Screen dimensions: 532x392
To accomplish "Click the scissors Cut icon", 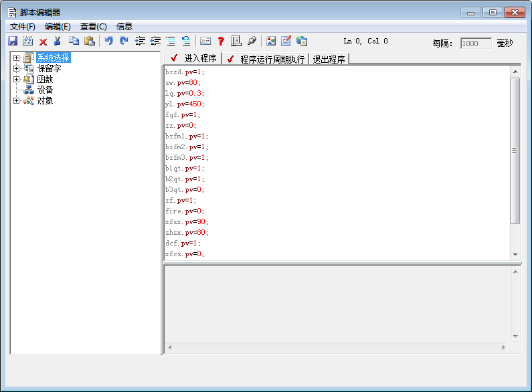I will click(58, 41).
